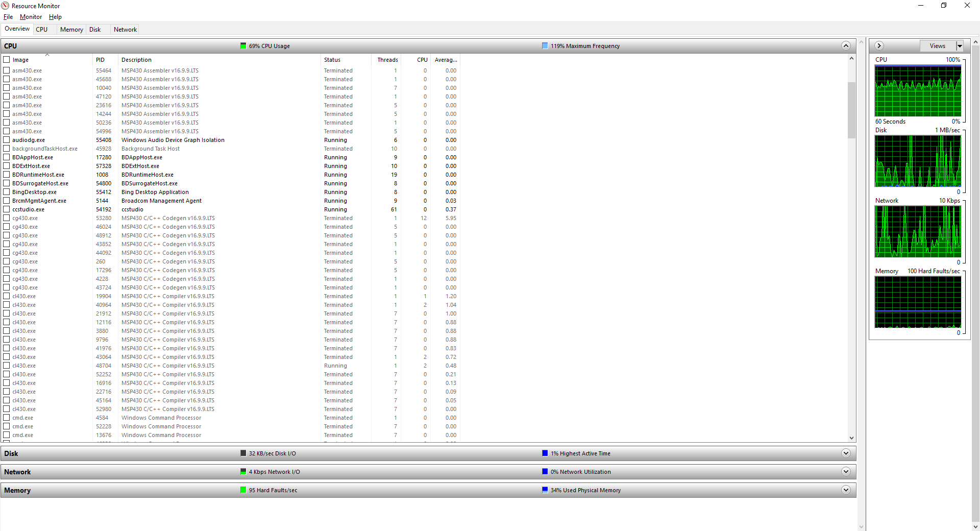Open the Help menu
The height and width of the screenshot is (531, 980).
55,17
